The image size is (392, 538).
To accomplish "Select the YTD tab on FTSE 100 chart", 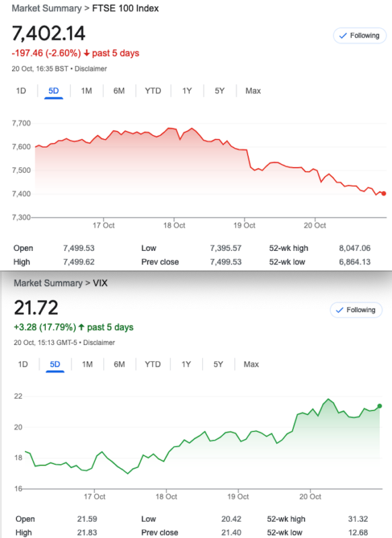I will (153, 91).
